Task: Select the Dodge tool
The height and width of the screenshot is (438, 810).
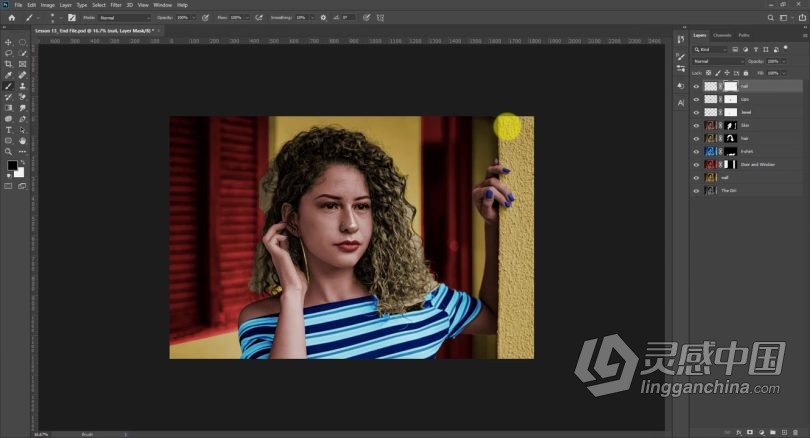Action: click(x=8, y=119)
